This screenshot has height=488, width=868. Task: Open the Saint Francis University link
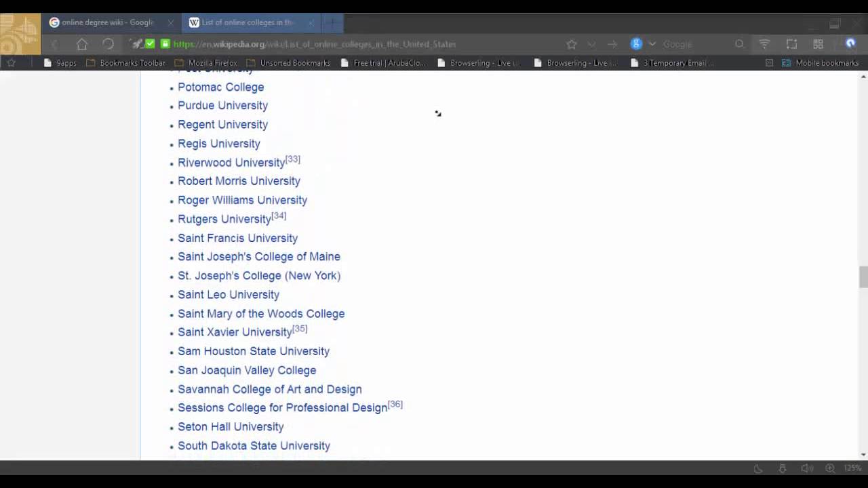point(237,238)
